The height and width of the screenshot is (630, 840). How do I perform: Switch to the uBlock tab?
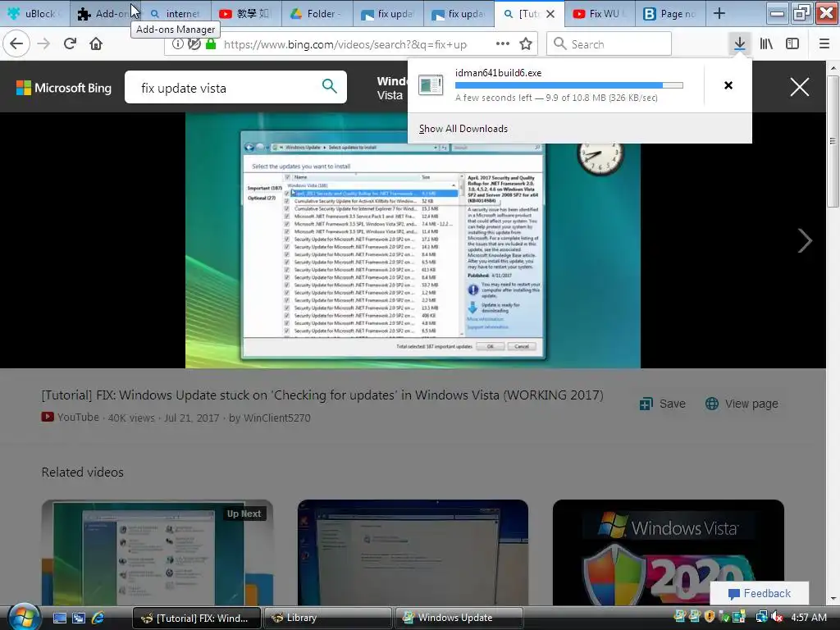[x=34, y=14]
